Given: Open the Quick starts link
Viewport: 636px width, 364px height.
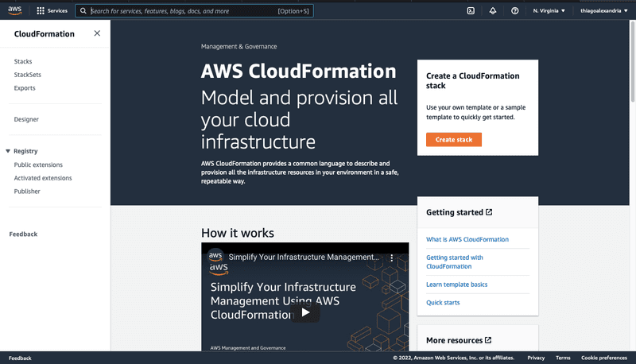Looking at the screenshot, I should [443, 302].
